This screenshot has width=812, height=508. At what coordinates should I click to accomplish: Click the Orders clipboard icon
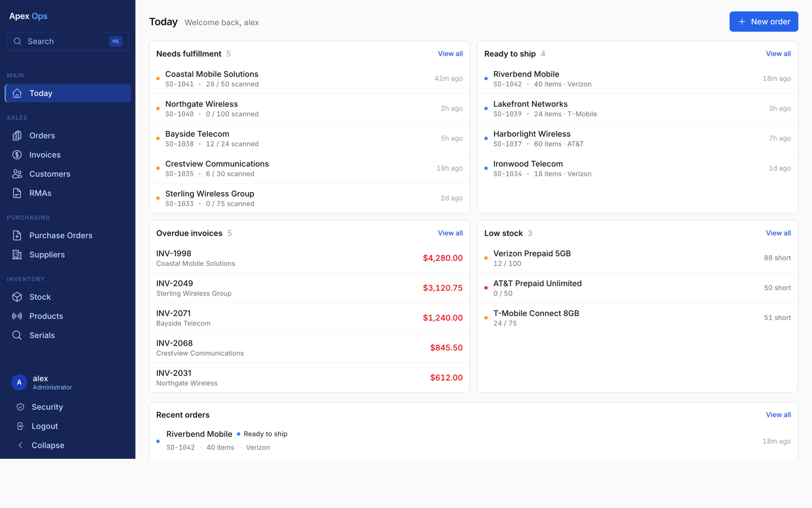tap(17, 136)
